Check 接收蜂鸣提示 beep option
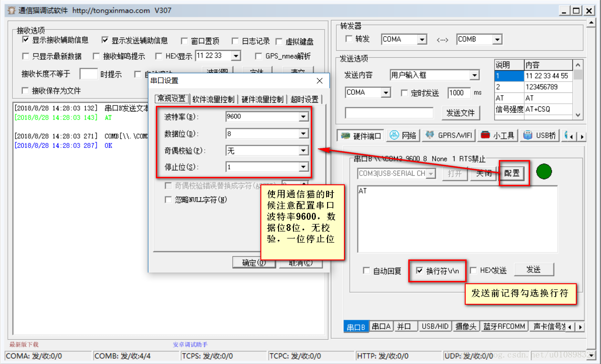 (x=96, y=56)
